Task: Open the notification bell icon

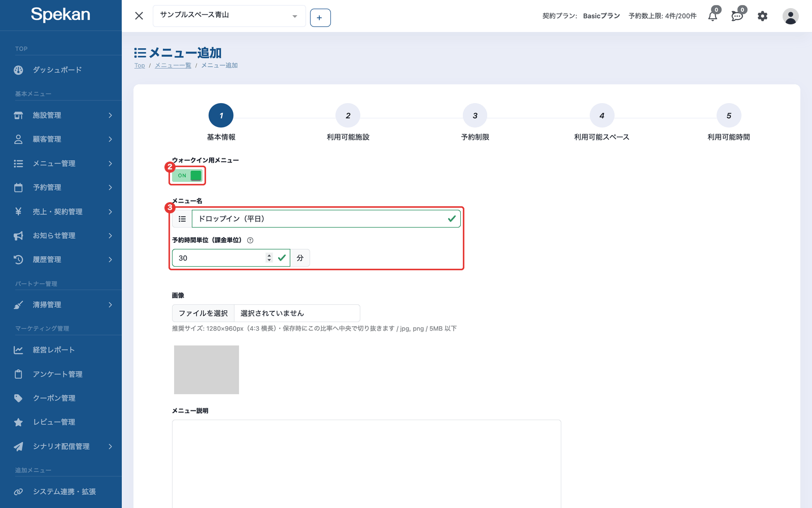Action: pyautogui.click(x=713, y=16)
